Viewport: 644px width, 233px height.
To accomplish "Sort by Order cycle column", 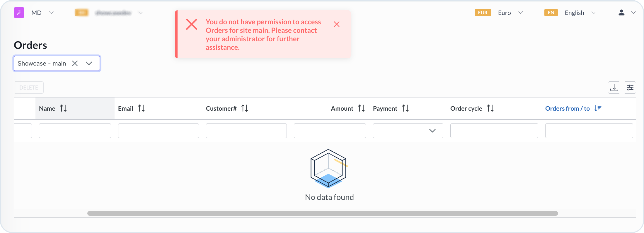I will (490, 108).
